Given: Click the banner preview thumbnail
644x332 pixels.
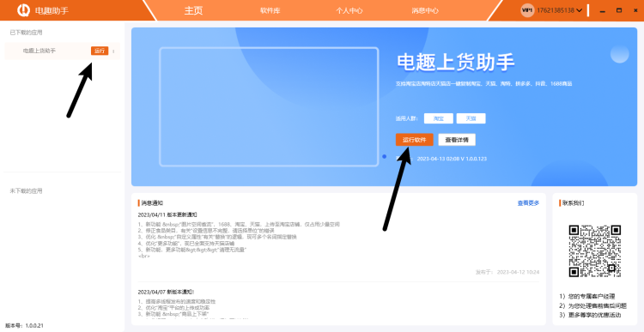Looking at the screenshot, I should point(269,106).
